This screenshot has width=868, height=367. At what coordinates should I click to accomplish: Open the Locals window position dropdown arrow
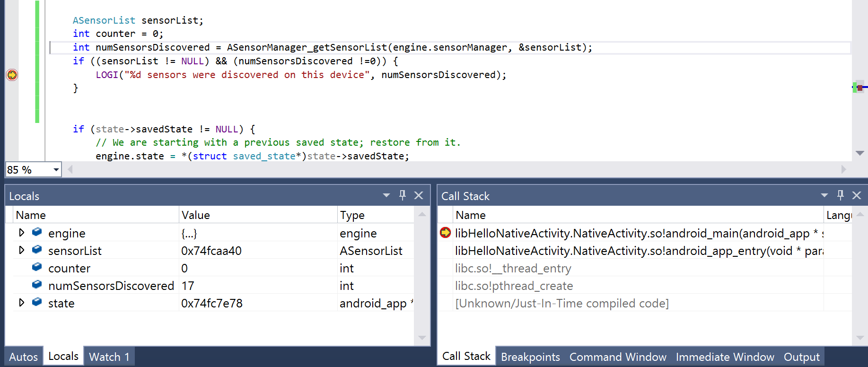[x=386, y=195]
